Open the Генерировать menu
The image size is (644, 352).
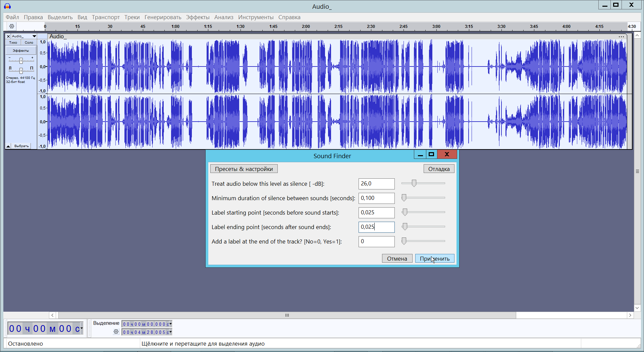point(163,17)
